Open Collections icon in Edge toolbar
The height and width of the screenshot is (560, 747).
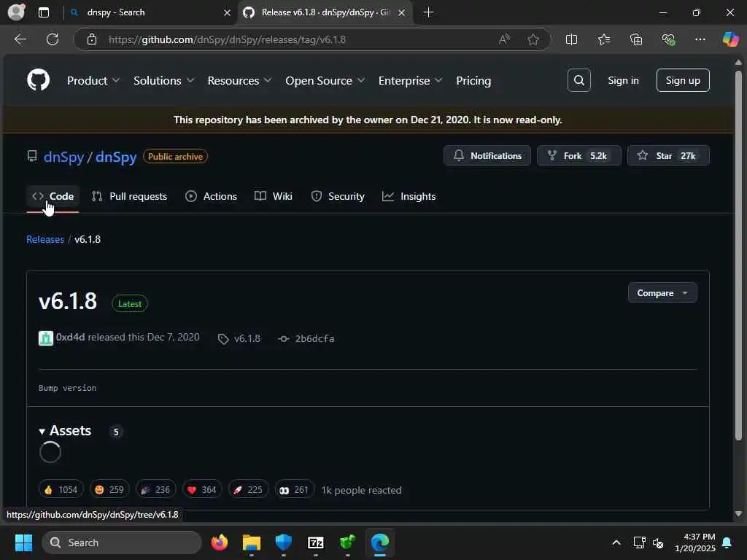point(636,39)
